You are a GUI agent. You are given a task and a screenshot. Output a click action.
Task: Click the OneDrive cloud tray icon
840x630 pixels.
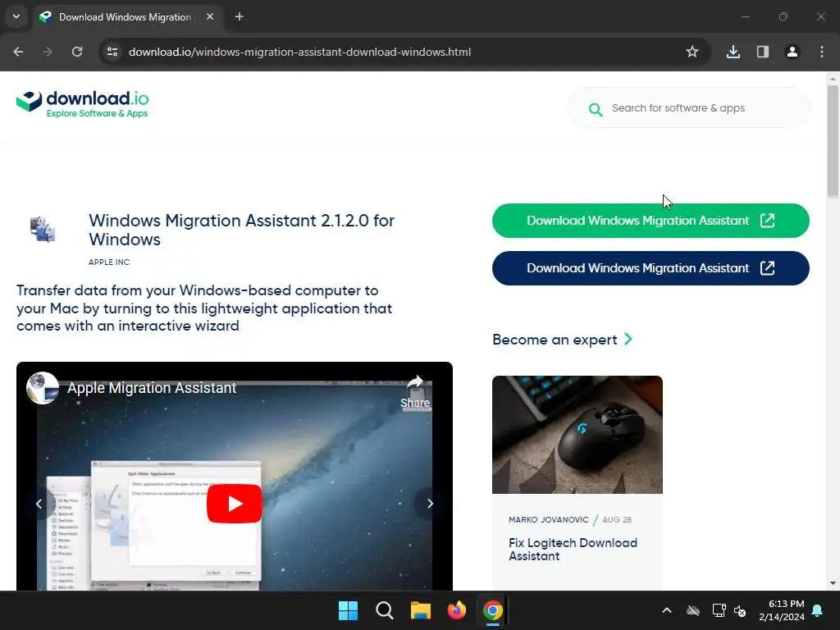click(x=693, y=610)
